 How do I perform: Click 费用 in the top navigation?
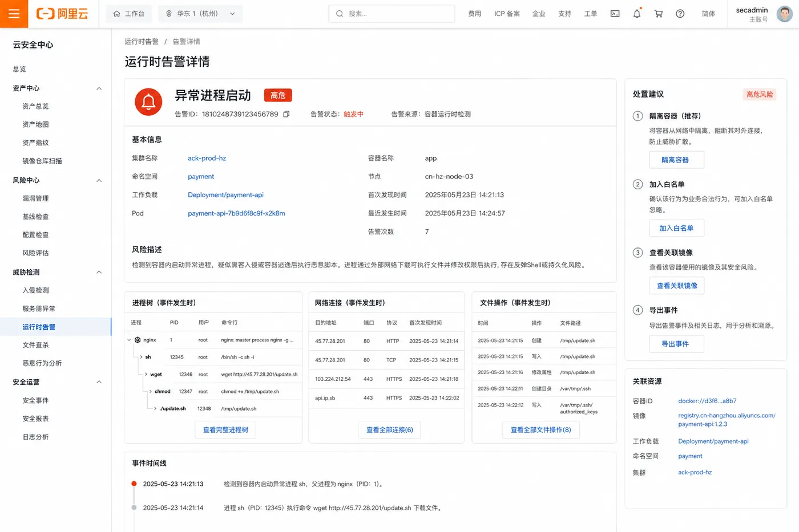pos(474,14)
